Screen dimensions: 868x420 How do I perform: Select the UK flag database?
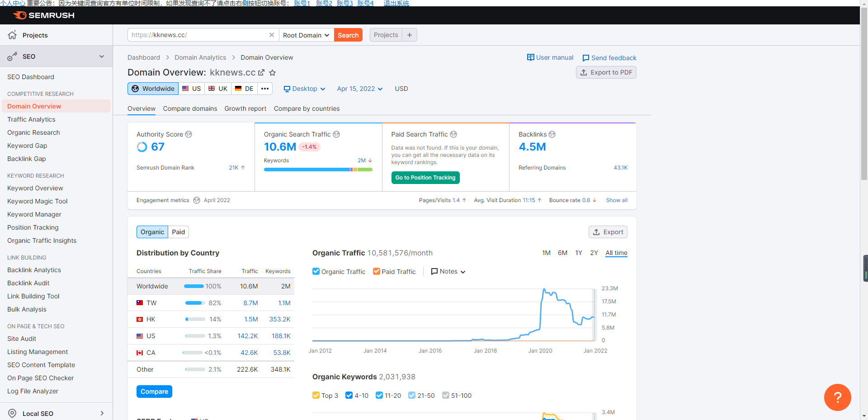point(218,89)
